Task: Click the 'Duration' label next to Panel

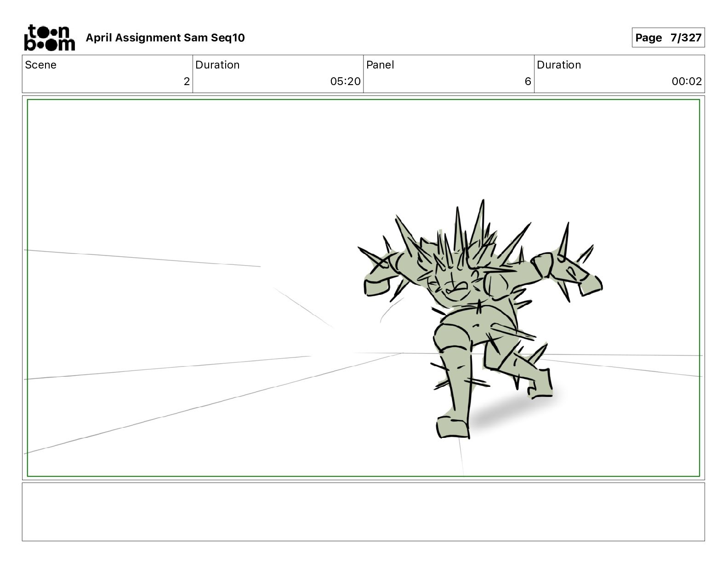Action: [559, 65]
